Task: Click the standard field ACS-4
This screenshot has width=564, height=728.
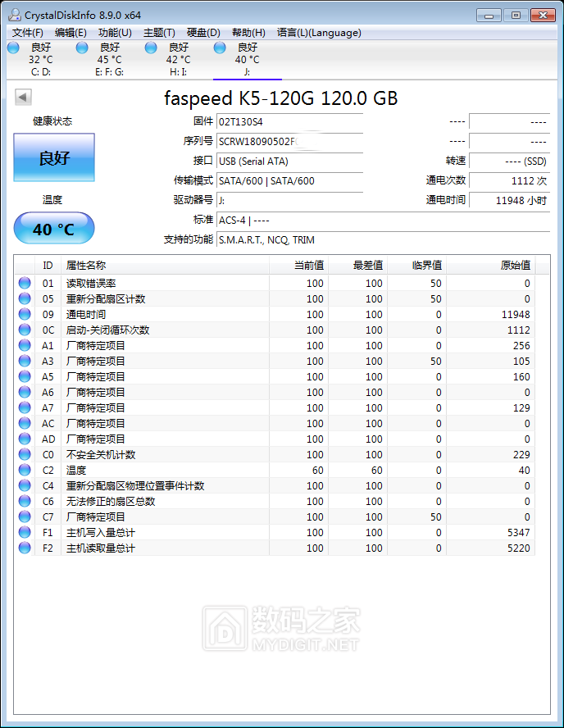Action: click(383, 220)
